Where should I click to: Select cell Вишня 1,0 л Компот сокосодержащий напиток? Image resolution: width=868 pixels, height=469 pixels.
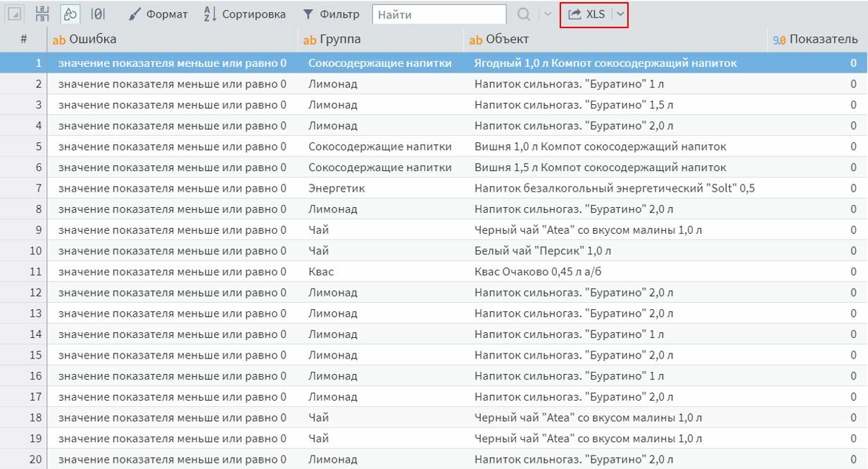[x=615, y=146]
